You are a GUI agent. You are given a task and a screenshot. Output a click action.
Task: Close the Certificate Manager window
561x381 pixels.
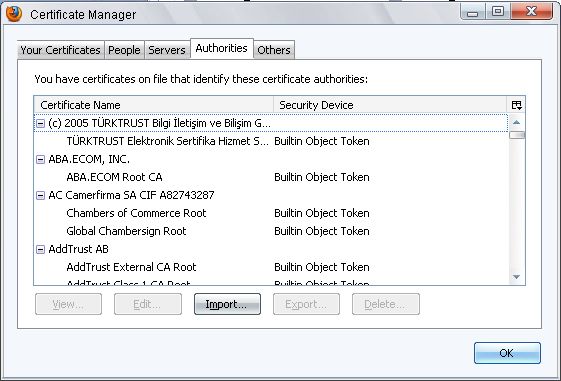(532, 11)
